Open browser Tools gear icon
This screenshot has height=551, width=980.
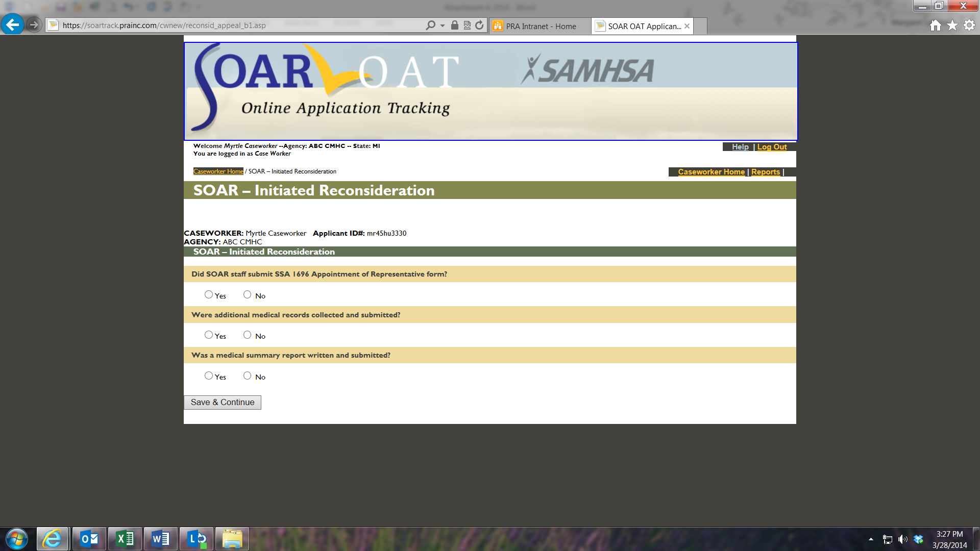(969, 26)
